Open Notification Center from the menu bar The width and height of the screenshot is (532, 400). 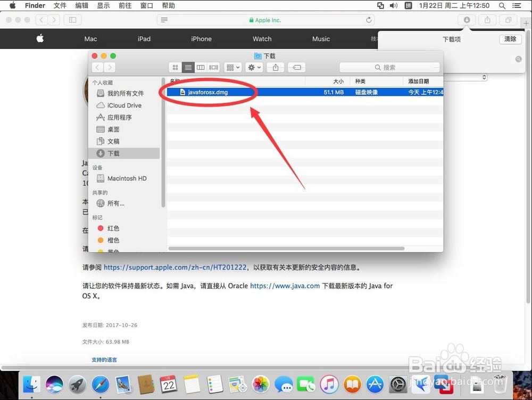pos(517,6)
